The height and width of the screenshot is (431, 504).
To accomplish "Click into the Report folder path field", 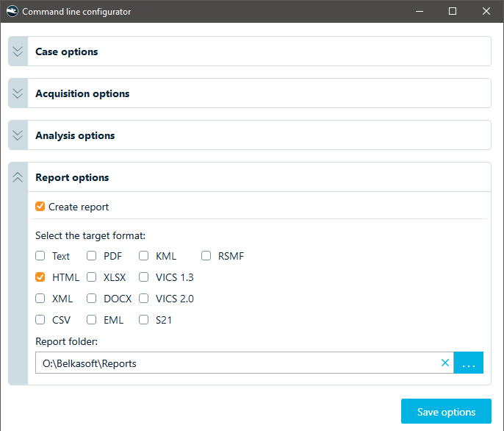I will [x=238, y=363].
